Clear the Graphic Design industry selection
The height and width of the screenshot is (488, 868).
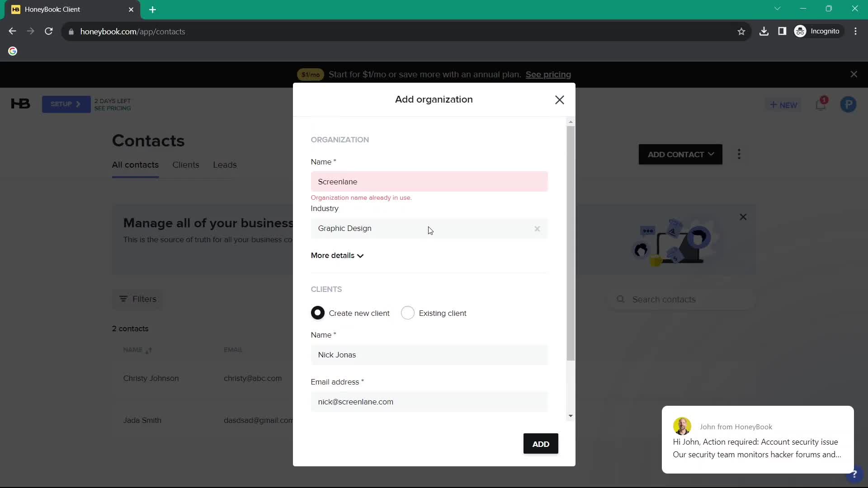click(537, 229)
